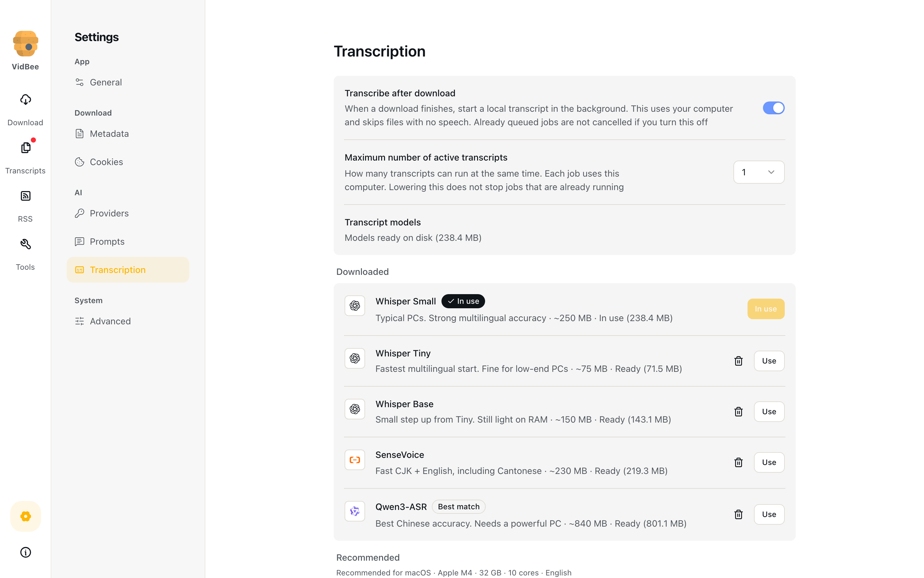The height and width of the screenshot is (578, 924).
Task: Click the Providers key icon
Action: click(80, 213)
